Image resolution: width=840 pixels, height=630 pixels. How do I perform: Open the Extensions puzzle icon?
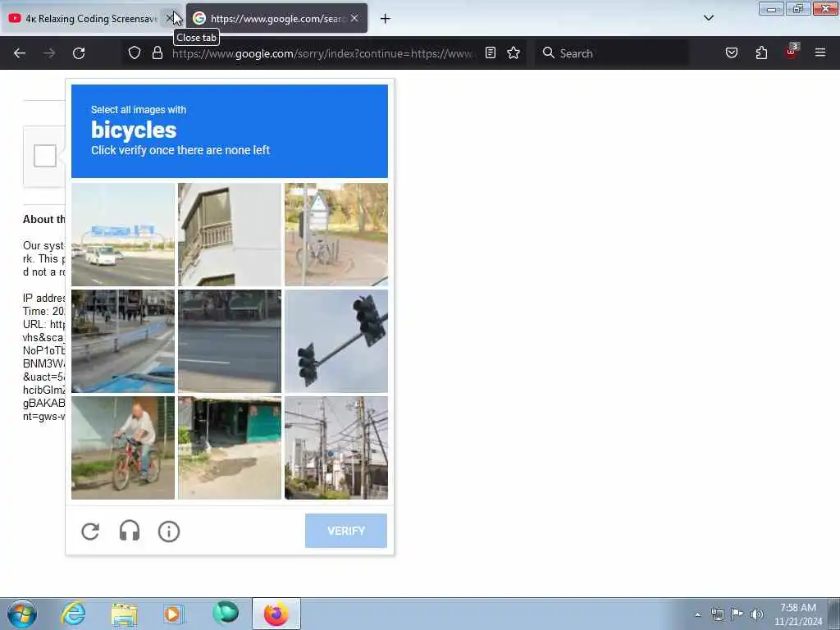[x=761, y=53]
